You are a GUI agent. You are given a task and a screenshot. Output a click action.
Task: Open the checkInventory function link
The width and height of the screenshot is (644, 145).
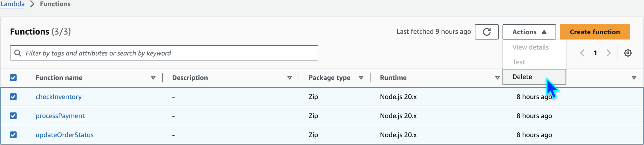[x=59, y=97]
